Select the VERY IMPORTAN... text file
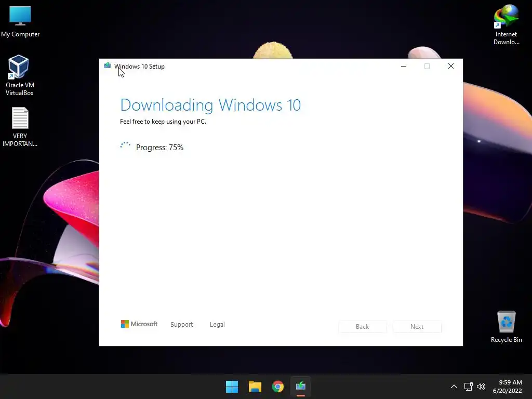This screenshot has height=399, width=532. pyautogui.click(x=20, y=127)
